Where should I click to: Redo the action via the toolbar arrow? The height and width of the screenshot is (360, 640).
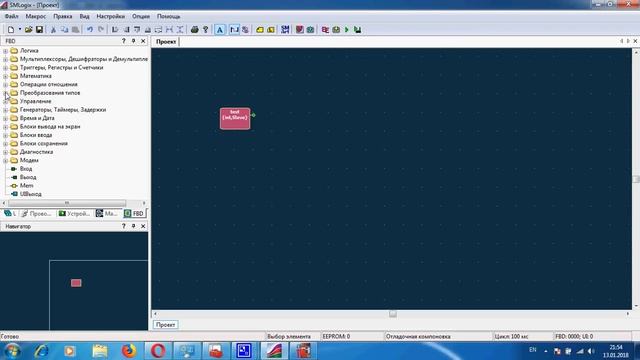(101, 29)
